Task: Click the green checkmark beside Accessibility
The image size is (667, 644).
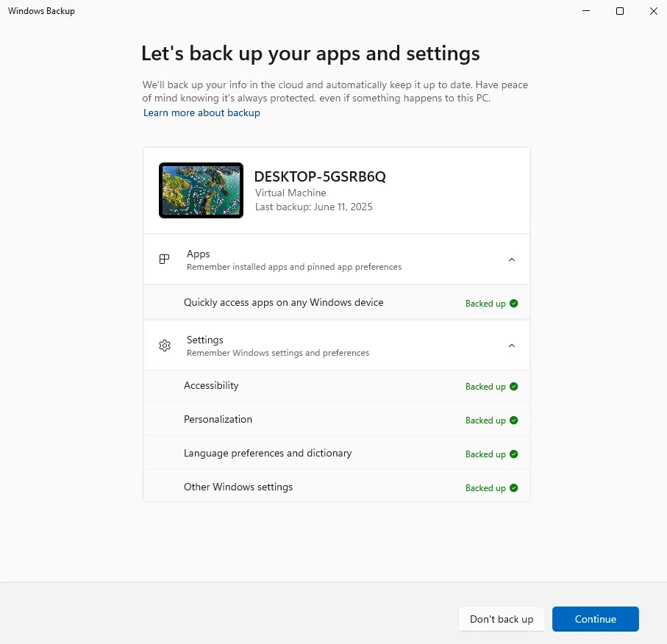Action: [x=514, y=386]
